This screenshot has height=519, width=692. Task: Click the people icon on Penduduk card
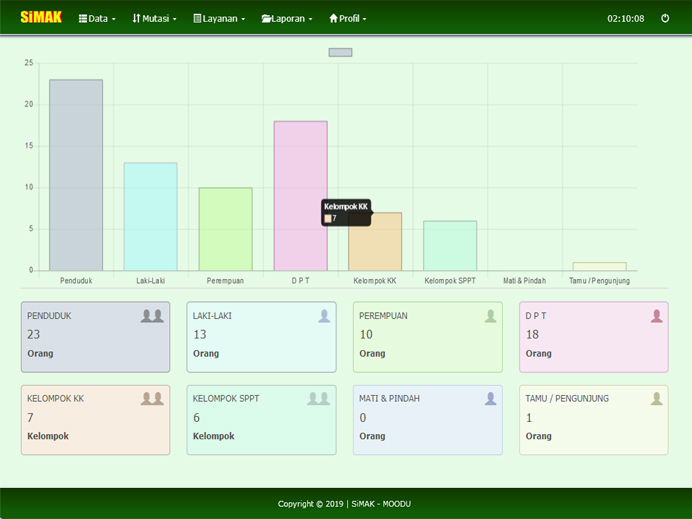pyautogui.click(x=152, y=316)
